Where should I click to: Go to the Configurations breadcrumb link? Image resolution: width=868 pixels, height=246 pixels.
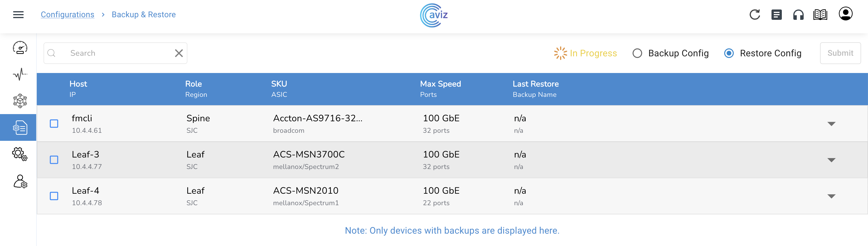[x=67, y=14]
